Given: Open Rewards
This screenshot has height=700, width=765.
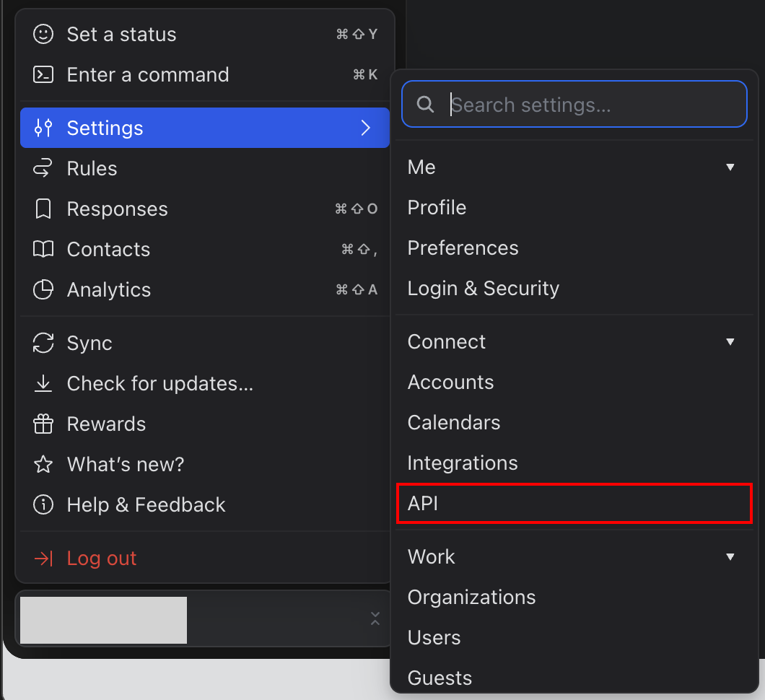Looking at the screenshot, I should point(205,424).
